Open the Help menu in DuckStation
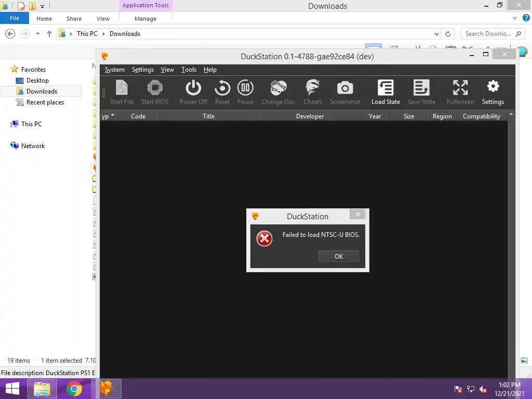532x399 pixels. point(210,70)
